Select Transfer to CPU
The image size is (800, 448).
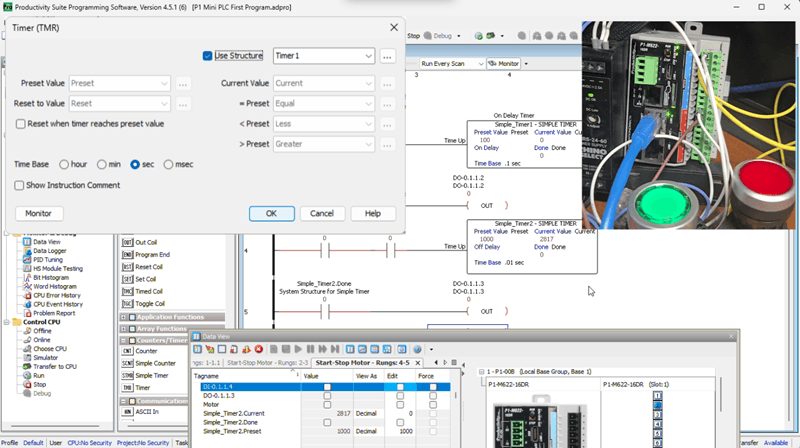(x=55, y=366)
